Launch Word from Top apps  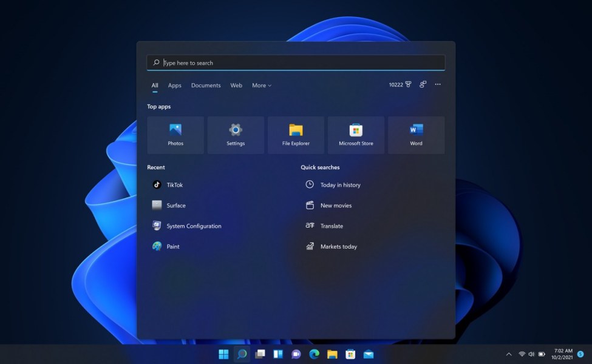point(416,135)
